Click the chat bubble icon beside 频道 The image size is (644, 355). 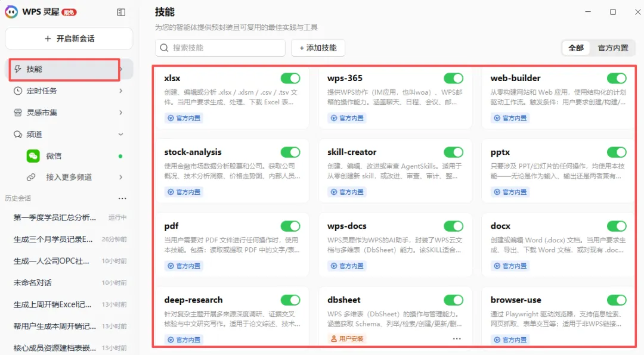(18, 134)
